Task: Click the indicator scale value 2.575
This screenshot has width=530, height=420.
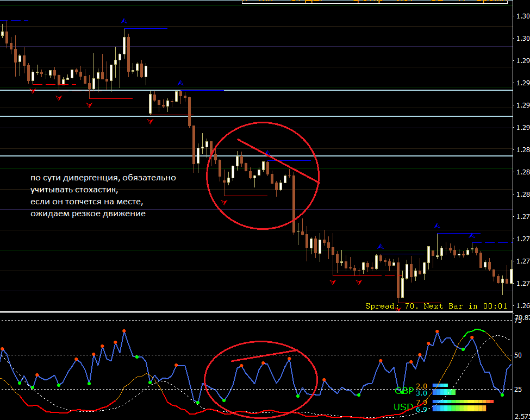Action: (x=522, y=417)
